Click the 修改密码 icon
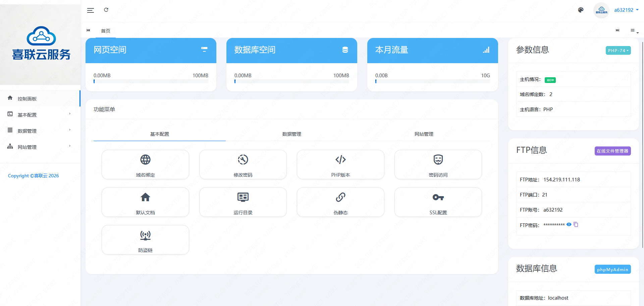Viewport: 644px width, 306px height. coord(243,160)
